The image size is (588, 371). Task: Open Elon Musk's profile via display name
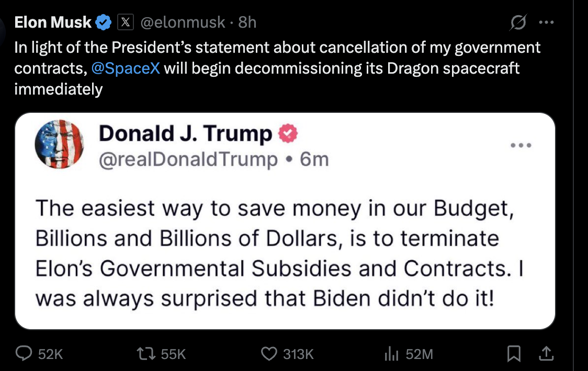pos(53,22)
